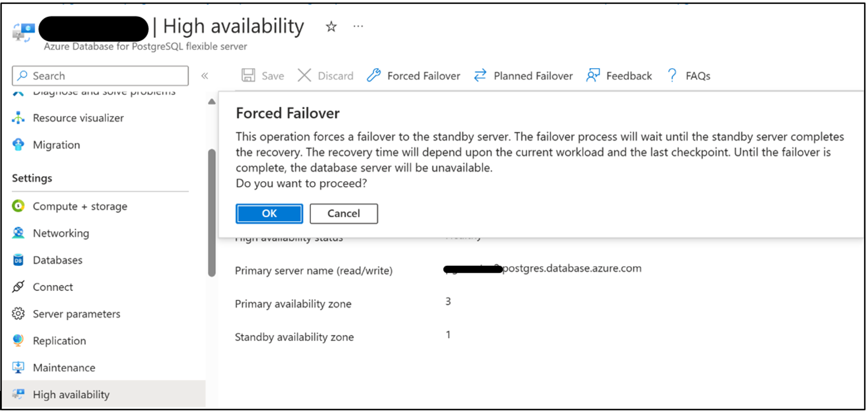Collapse the menu using the double chevron
The height and width of the screenshot is (412, 868).
[x=205, y=76]
